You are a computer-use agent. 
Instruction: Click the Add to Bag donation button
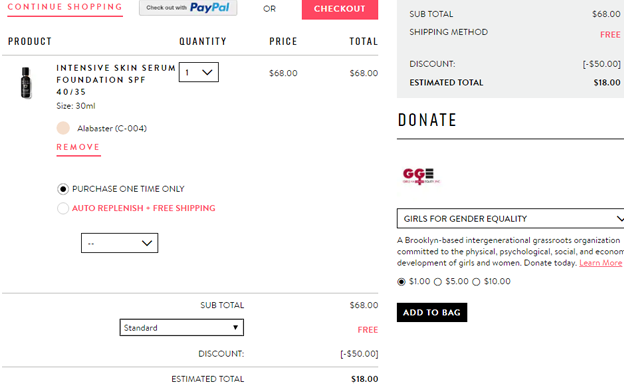[x=432, y=313]
